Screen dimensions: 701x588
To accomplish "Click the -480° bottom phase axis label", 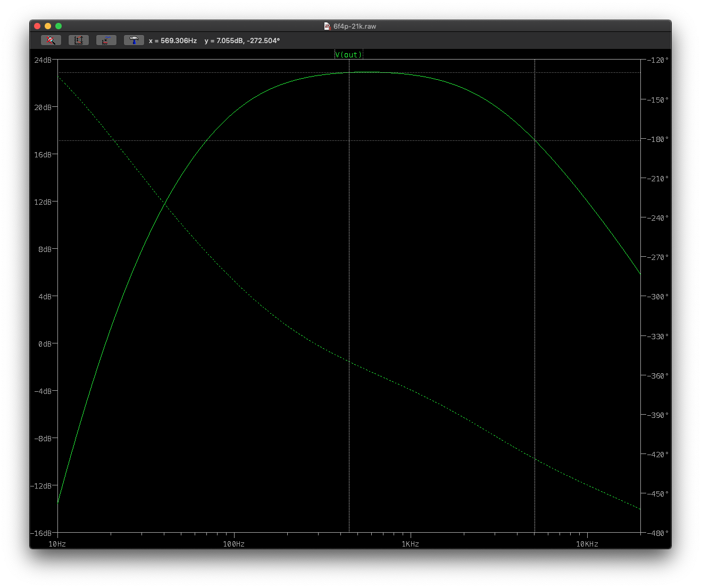I will (x=658, y=533).
